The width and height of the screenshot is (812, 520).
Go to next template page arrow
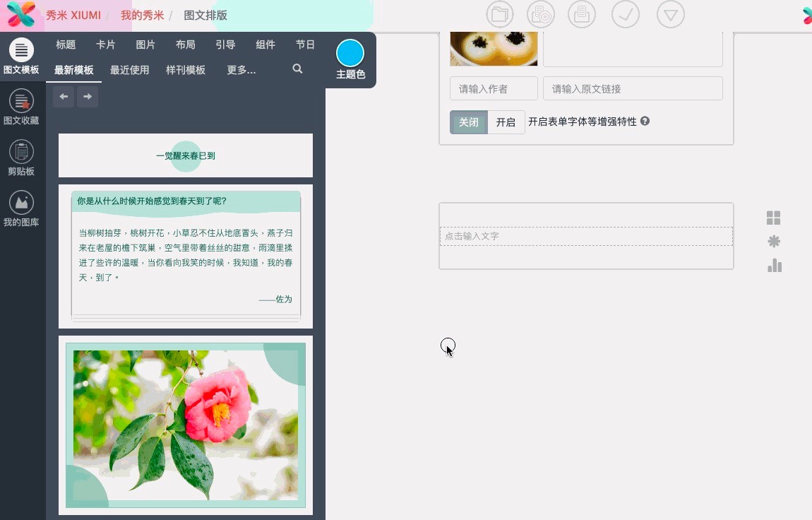tap(88, 97)
